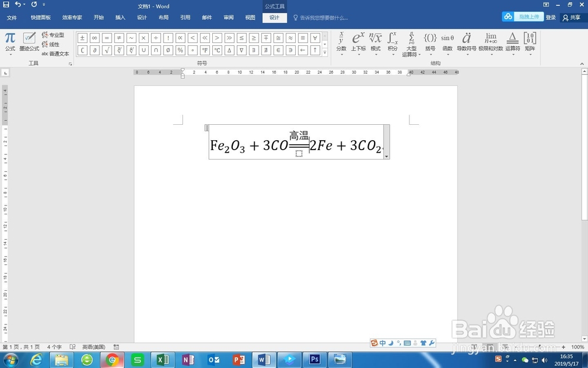Open the Windows Start menu

click(10, 360)
